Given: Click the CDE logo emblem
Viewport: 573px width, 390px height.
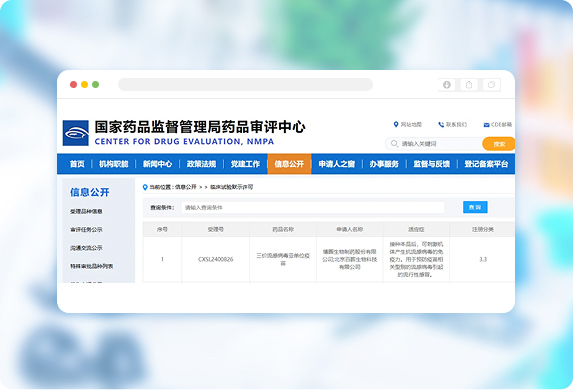Looking at the screenshot, I should [x=76, y=133].
